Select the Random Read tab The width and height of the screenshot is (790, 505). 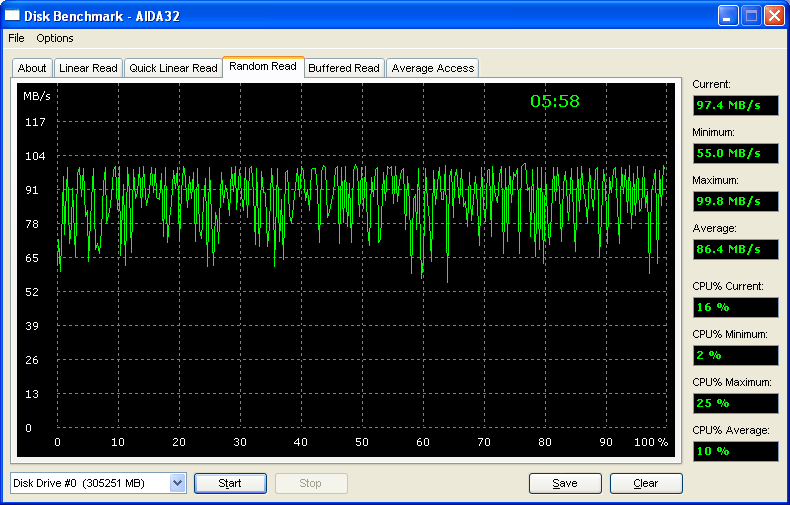[263, 67]
